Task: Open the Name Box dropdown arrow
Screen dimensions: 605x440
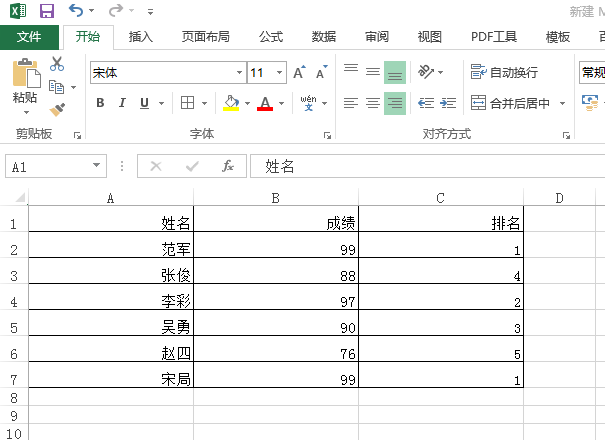Action: (x=96, y=166)
